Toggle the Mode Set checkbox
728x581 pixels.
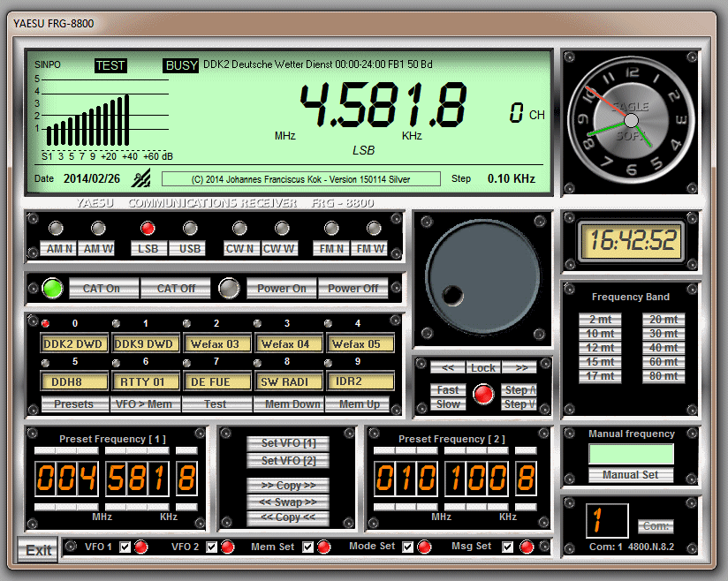pos(407,547)
